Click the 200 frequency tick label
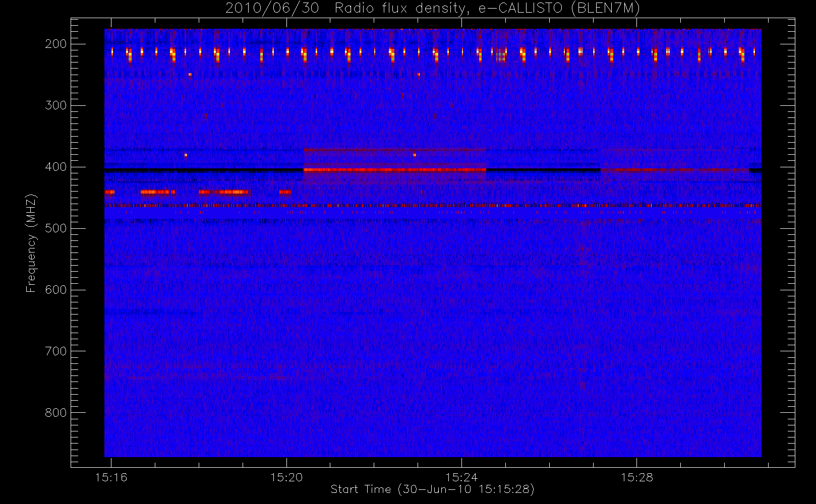Image resolution: width=816 pixels, height=504 pixels. [x=56, y=44]
